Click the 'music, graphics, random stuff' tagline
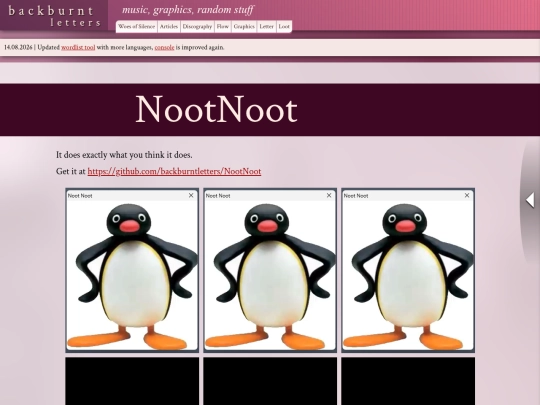Viewport: 540px width, 405px height. [188, 10]
